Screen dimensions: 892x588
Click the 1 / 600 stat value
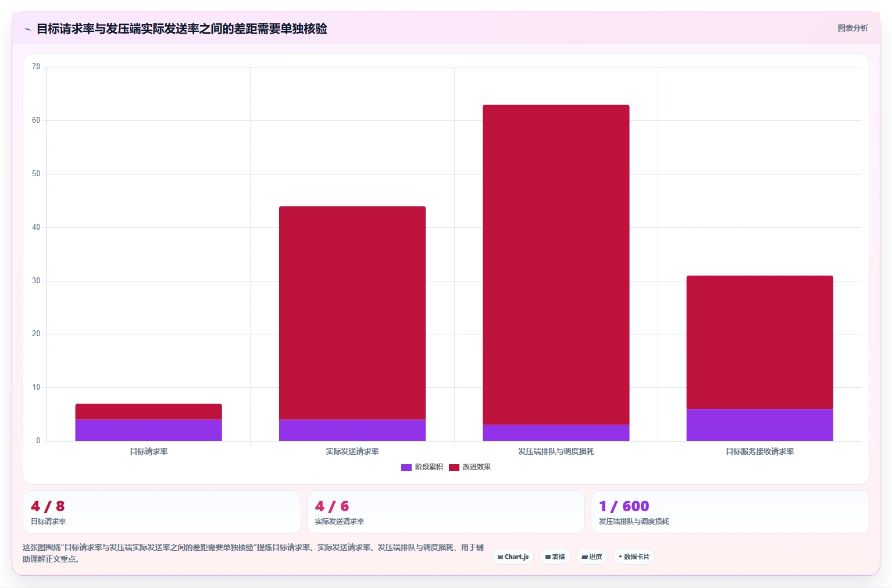624,506
